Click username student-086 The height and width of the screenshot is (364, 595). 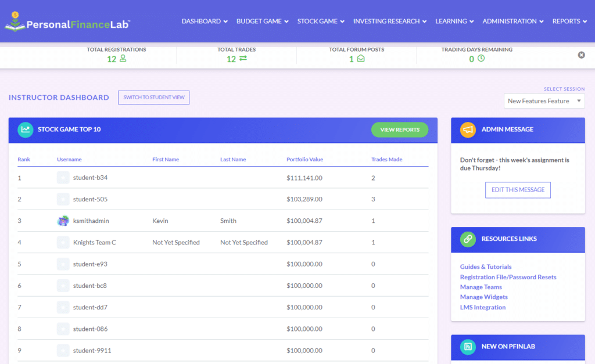click(x=90, y=329)
